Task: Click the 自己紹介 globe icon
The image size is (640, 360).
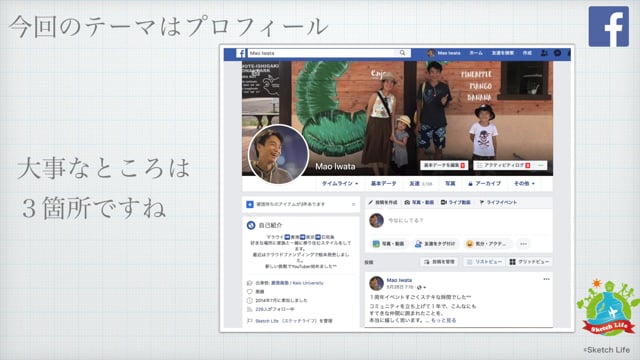Action: click(x=251, y=225)
